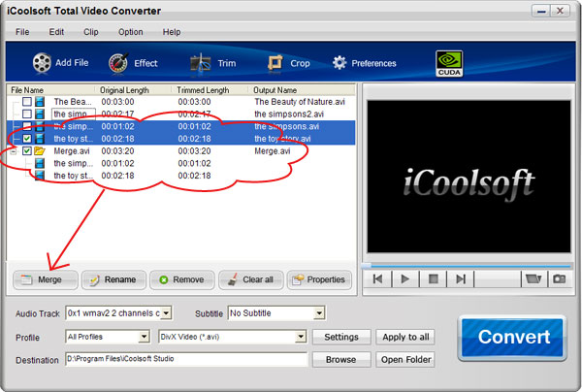Viewport: 582px width, 392px height.
Task: Click child 'the simp...' under Merge.avi
Action: point(73,163)
